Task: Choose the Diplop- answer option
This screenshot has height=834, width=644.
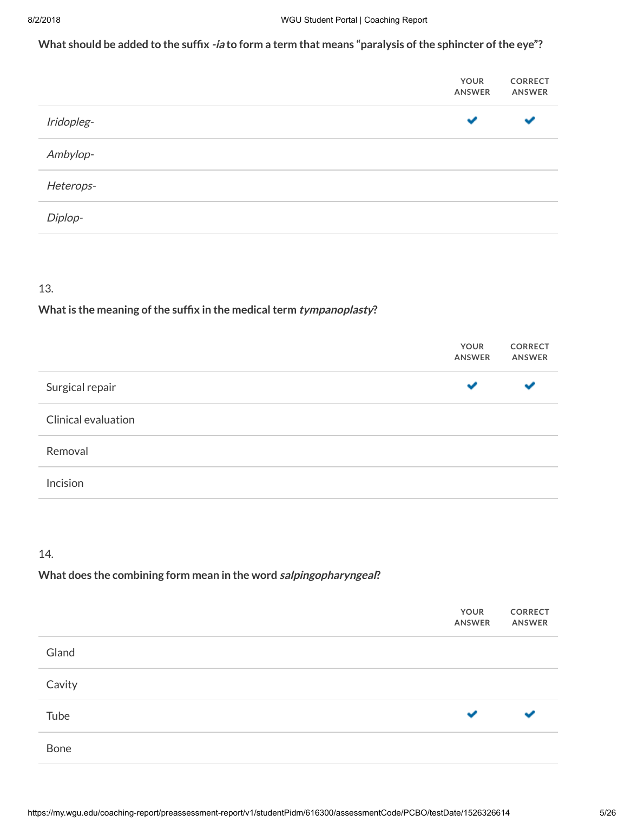Action: (298, 218)
